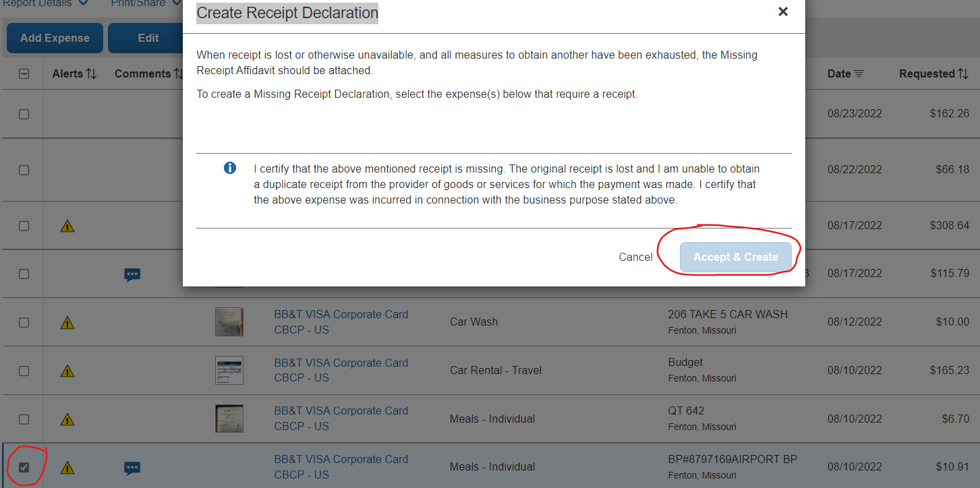Click the warning alert icon on QT 642 row
The height and width of the screenshot is (488, 980).
67,419
